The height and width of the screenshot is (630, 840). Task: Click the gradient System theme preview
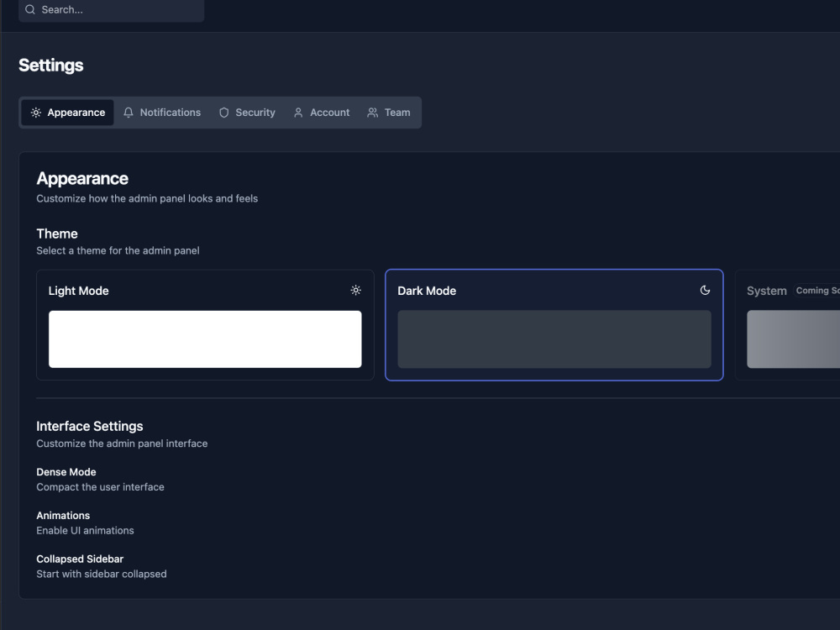[x=794, y=339]
